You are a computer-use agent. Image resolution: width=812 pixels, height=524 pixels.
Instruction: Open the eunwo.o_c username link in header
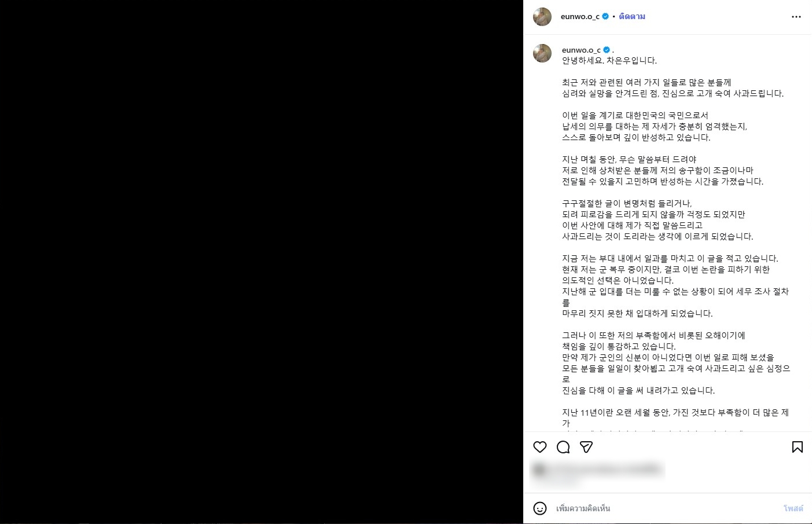[580, 17]
